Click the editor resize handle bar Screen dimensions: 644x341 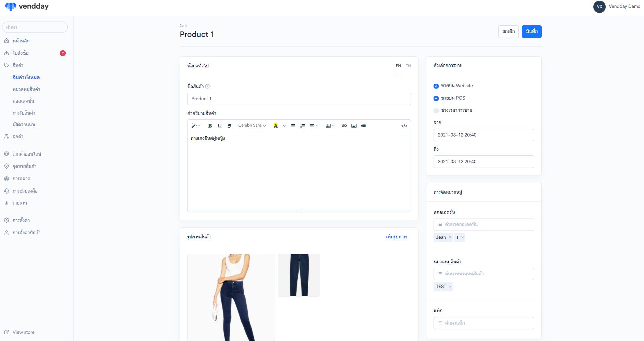[299, 211]
